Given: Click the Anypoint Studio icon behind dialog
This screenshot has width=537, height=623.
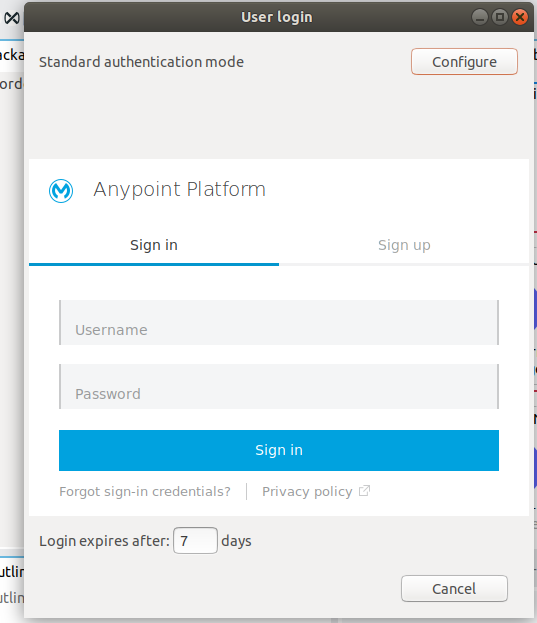Looking at the screenshot, I should point(12,18).
